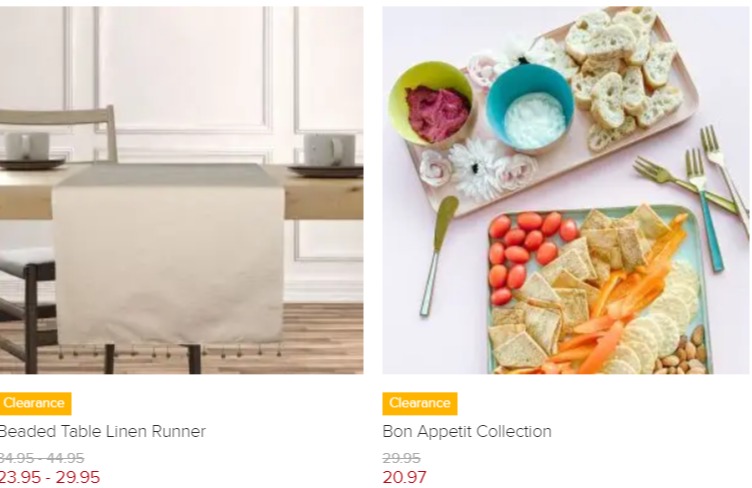The image size is (752, 488).
Task: Open the Bon Appetit Collection product photo
Action: pyautogui.click(x=566, y=190)
